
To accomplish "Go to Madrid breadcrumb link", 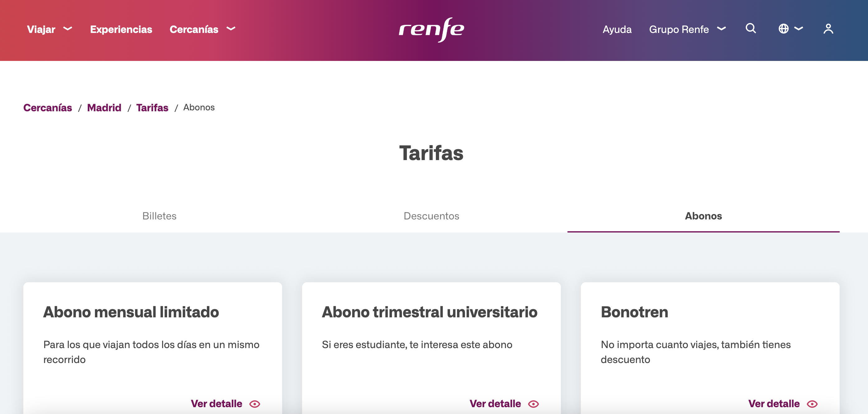I will 104,108.
